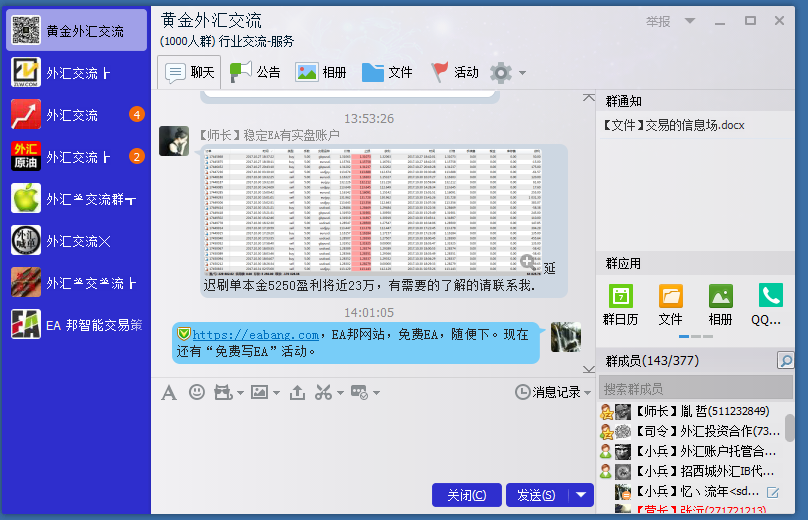This screenshot has height=520, width=808.
Task: Open the QQ phone call app icon
Action: point(770,304)
